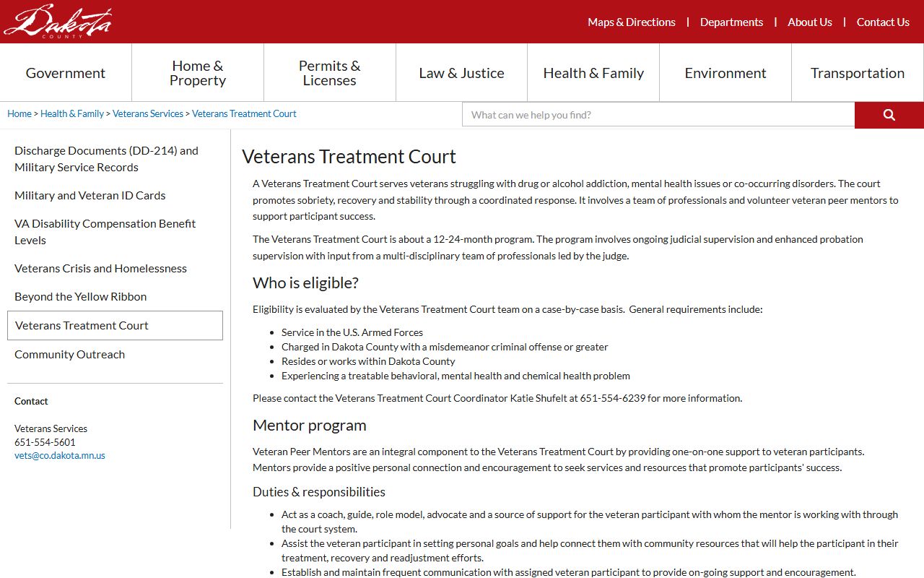The width and height of the screenshot is (924, 578).
Task: Click Veterans Services breadcrumb
Action: click(148, 113)
